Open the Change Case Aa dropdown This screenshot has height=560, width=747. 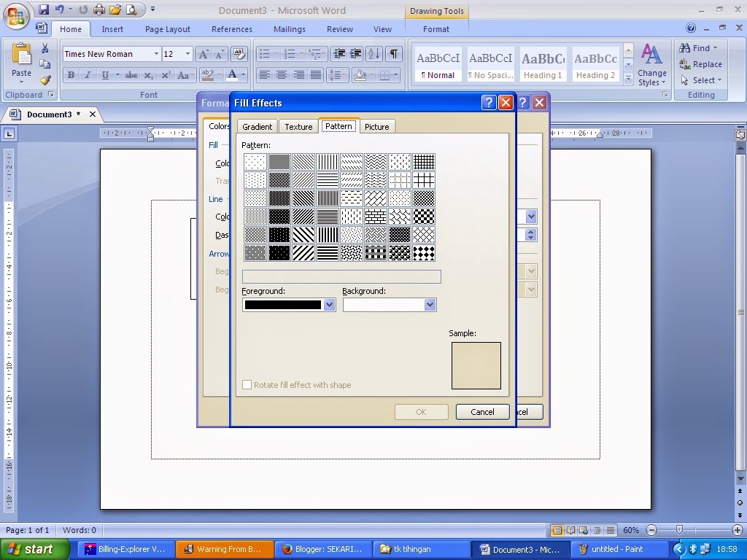coord(185,75)
